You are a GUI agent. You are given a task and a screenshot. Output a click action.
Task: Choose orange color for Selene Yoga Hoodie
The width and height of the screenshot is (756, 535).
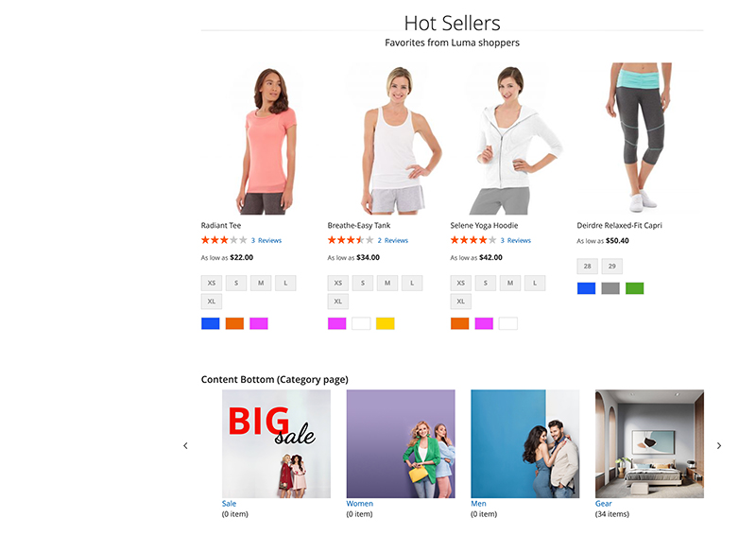[459, 323]
